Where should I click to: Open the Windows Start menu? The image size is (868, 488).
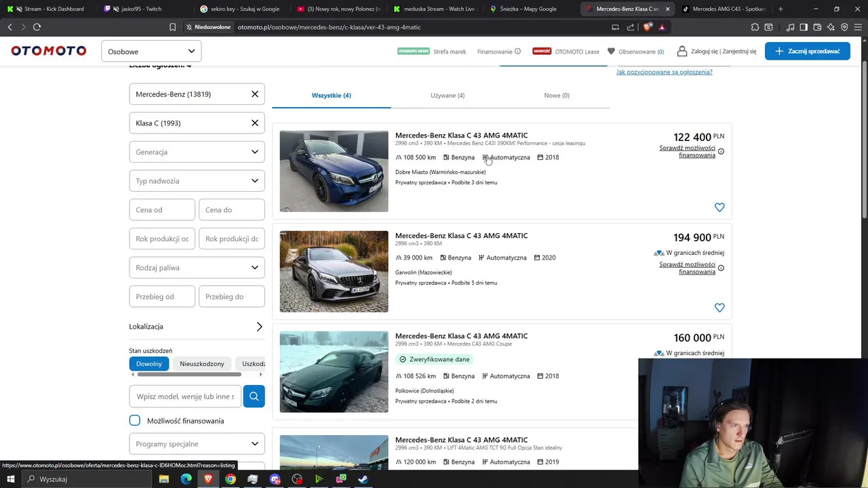10,479
